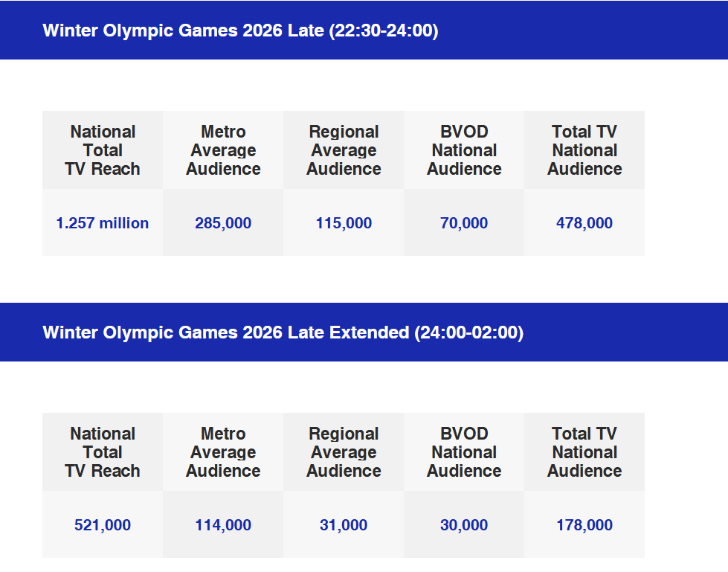Select the 115,000 regional audience value
This screenshot has height=572, width=728.
pos(344,223)
